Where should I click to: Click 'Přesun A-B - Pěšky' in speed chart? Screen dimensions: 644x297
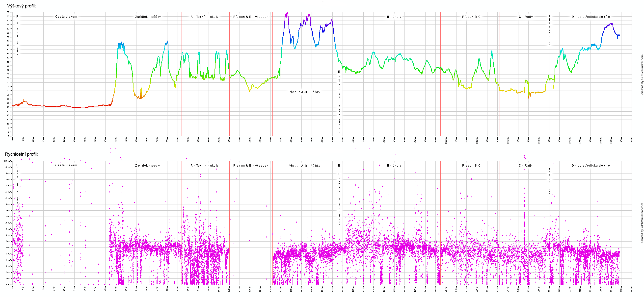(x=304, y=166)
